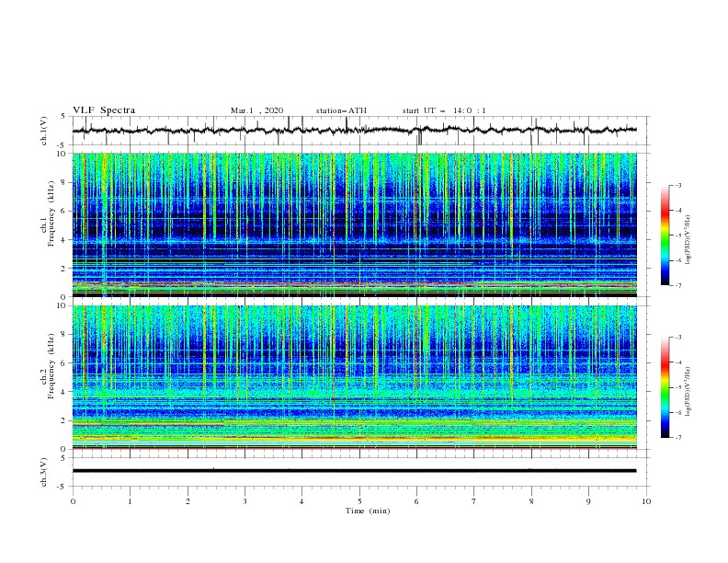This screenshot has height=563, width=728.
Task: Click the "-7" label on ch.1 color bar
Action: coord(677,286)
